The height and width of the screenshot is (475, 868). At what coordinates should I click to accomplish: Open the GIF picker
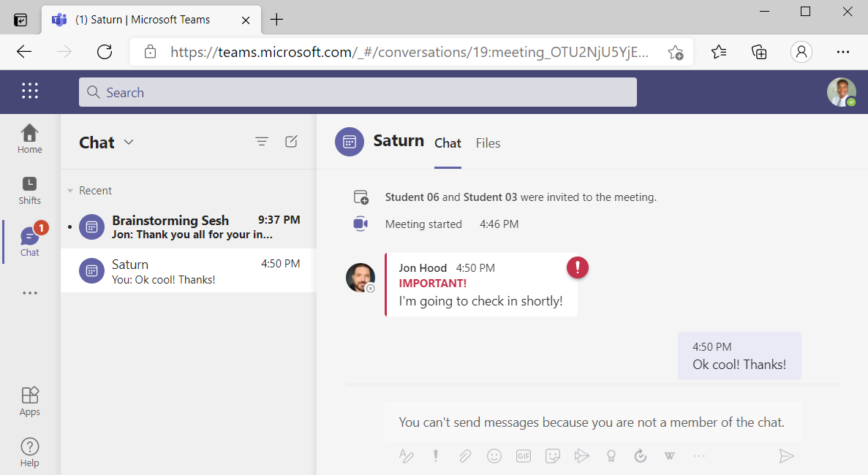[524, 456]
